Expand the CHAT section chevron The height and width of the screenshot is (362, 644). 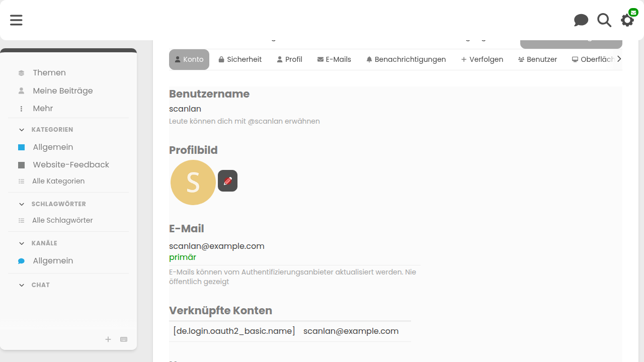(22, 285)
